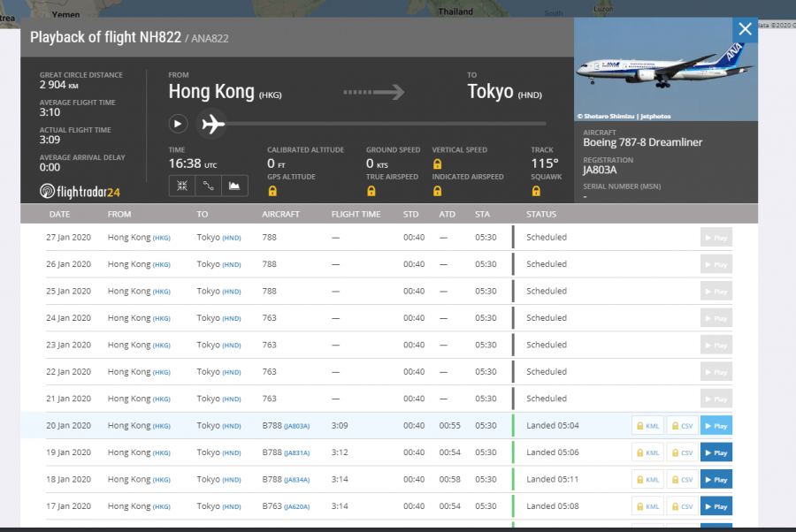This screenshot has height=532, width=796.
Task: Click the Flightradar24 logo
Action: [x=80, y=191]
